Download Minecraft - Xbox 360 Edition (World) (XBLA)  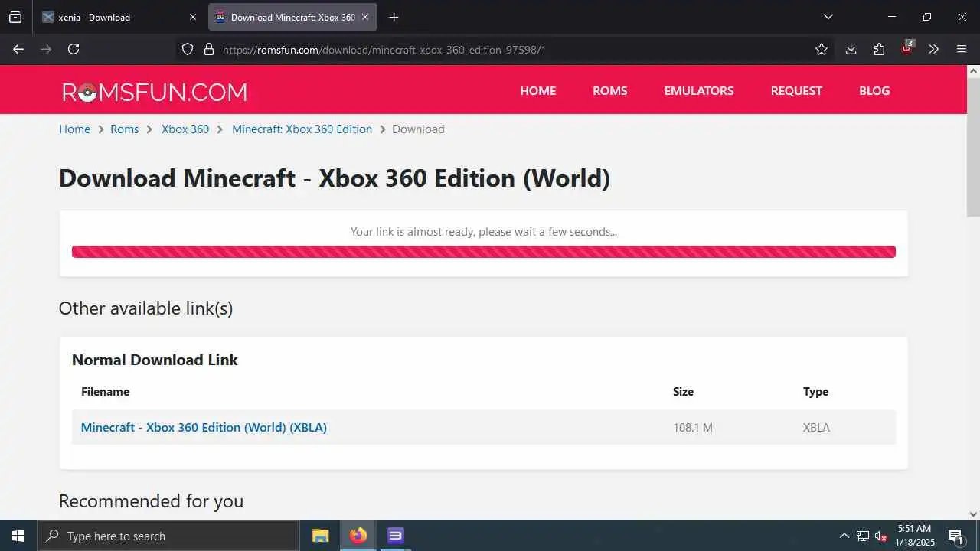coord(204,427)
